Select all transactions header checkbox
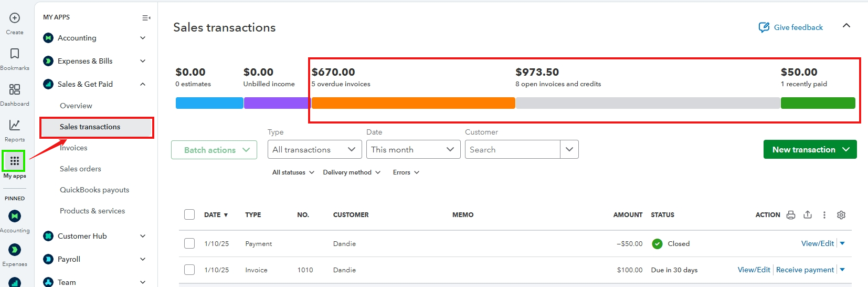The width and height of the screenshot is (868, 287). tap(189, 214)
